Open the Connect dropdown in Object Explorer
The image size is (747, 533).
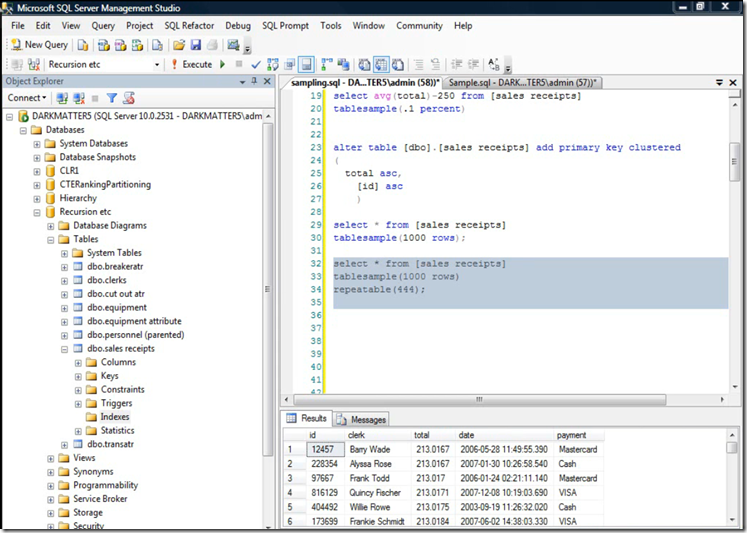(27, 98)
